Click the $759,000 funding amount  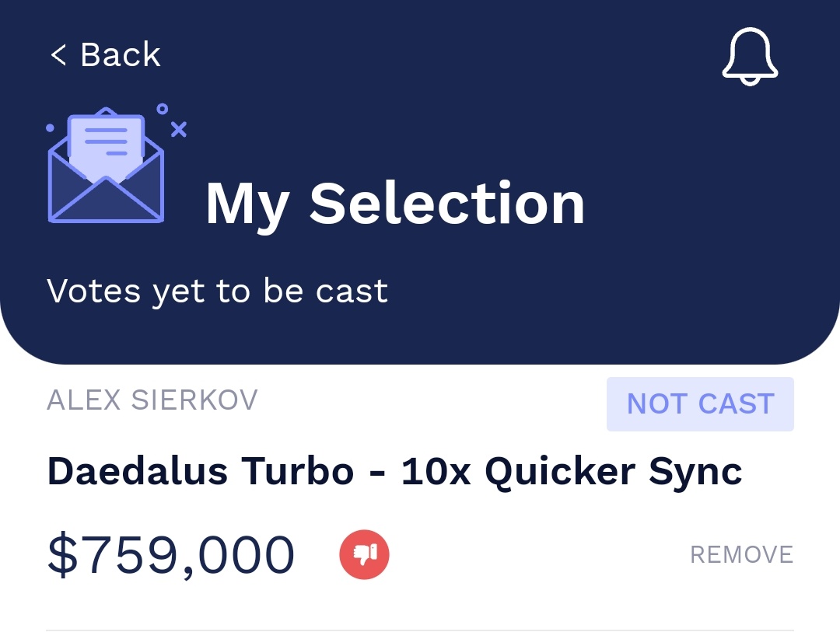(x=171, y=555)
